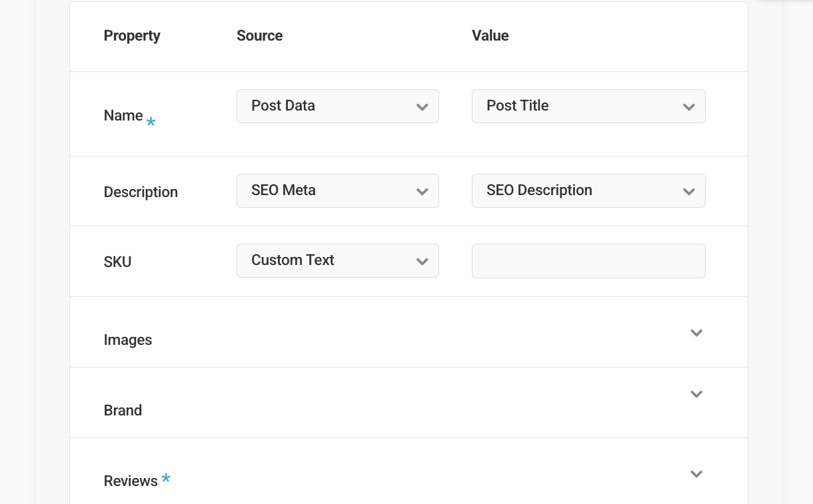
Task: Click into the empty SKU value text field
Action: pos(588,261)
